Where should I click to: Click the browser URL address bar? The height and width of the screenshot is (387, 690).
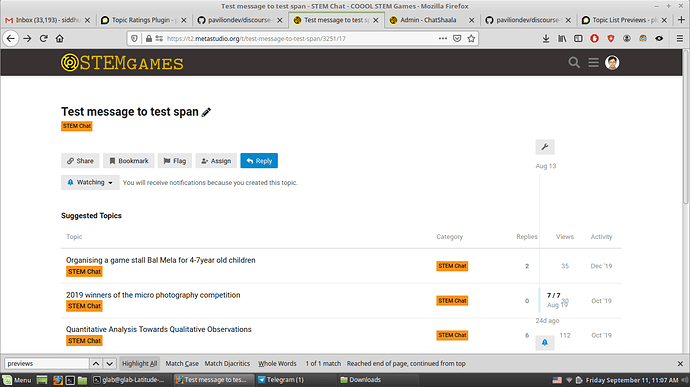(x=301, y=39)
